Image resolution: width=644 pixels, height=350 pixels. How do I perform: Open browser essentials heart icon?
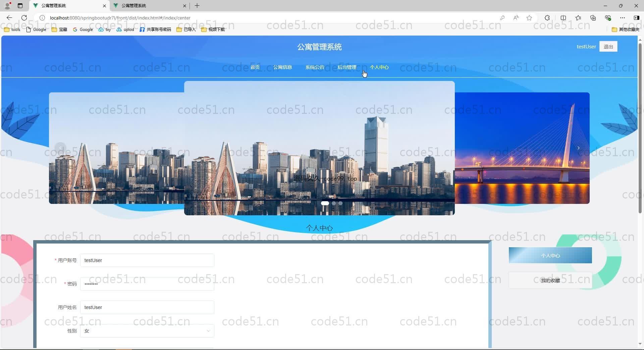[x=608, y=18]
